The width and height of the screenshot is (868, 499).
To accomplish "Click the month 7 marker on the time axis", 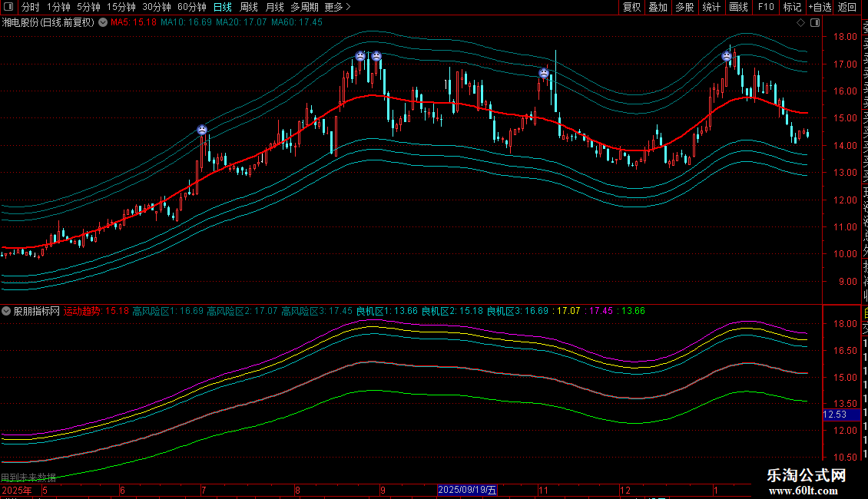I will 204,490.
